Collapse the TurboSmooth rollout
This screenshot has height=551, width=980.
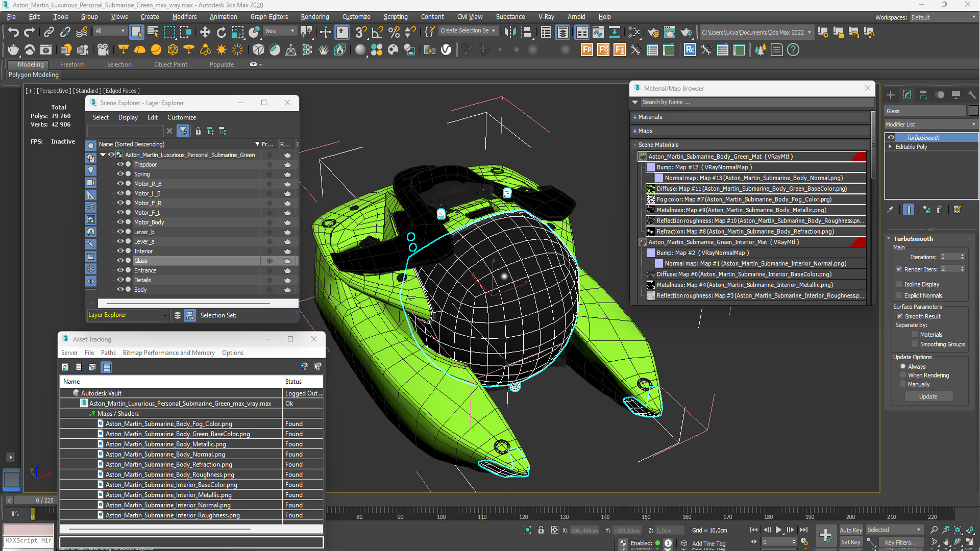tap(889, 239)
